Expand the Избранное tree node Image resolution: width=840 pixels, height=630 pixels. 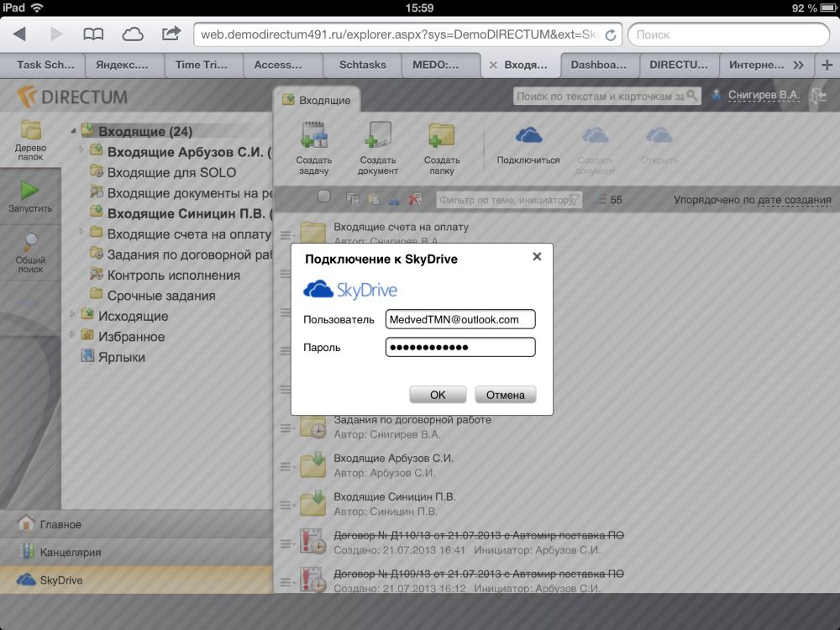72,334
